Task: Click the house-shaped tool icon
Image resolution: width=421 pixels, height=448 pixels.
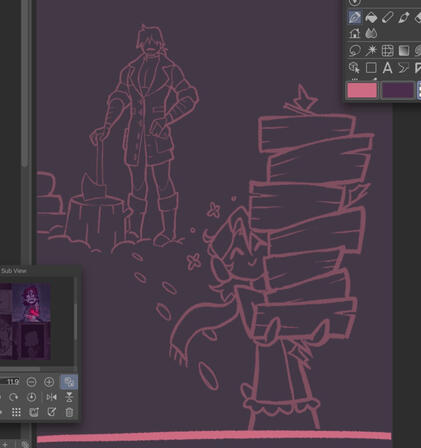Action: pyautogui.click(x=355, y=33)
